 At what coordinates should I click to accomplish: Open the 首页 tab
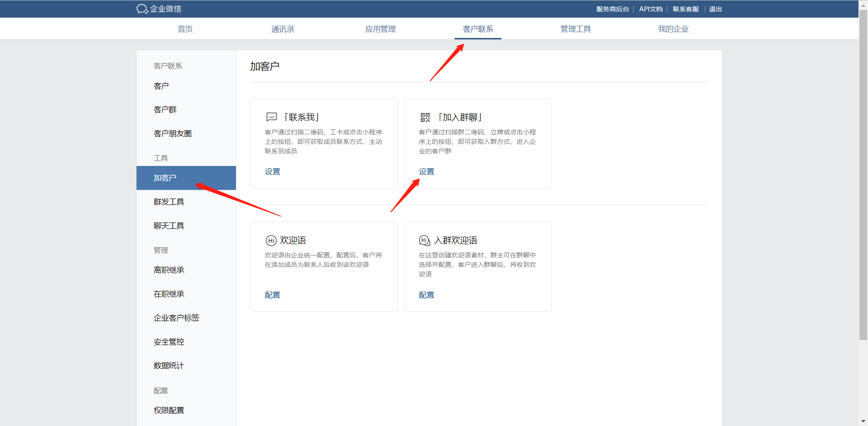(185, 29)
